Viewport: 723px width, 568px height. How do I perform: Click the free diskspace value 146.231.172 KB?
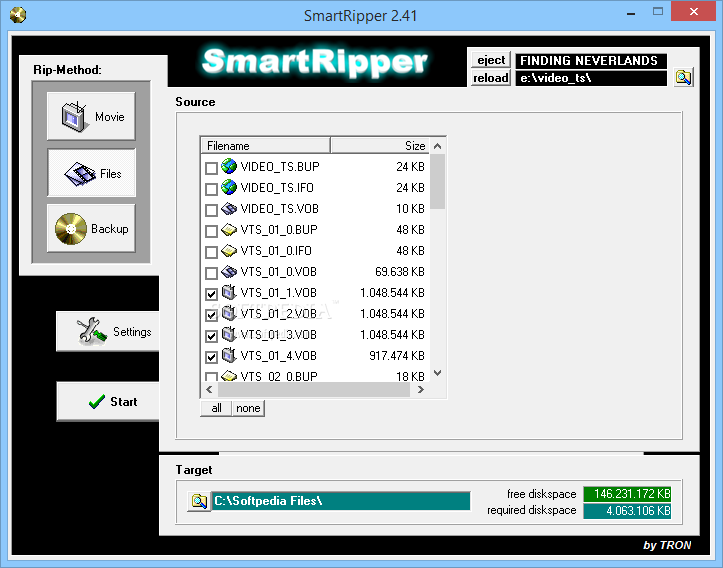pos(627,494)
